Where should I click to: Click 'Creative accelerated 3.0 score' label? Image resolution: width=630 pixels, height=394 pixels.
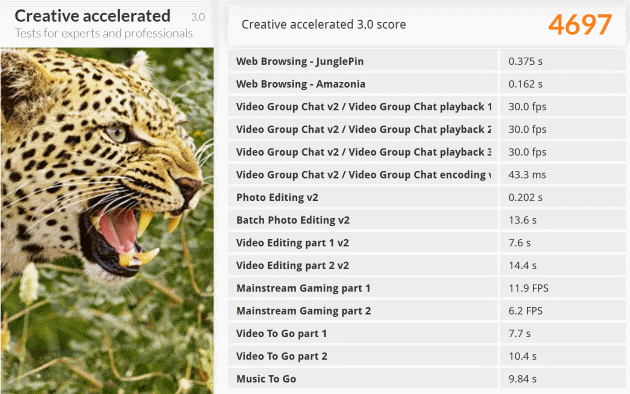[x=323, y=24]
